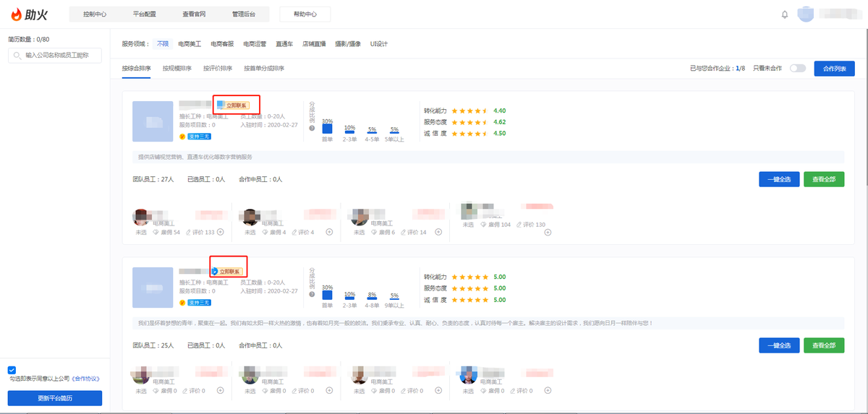The height and width of the screenshot is (414, 868).
Task: Open the logo thumbnail of the 27-employee company
Action: click(153, 122)
